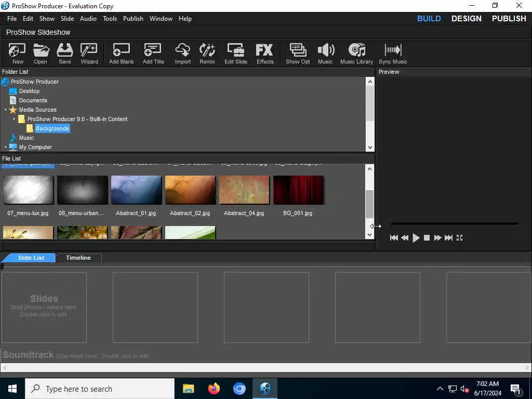
Task: Click the Windows search box
Action: point(100,389)
